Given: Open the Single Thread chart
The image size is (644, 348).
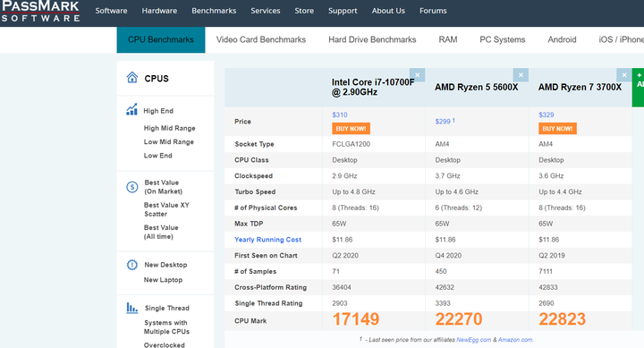Looking at the screenshot, I should [167, 308].
